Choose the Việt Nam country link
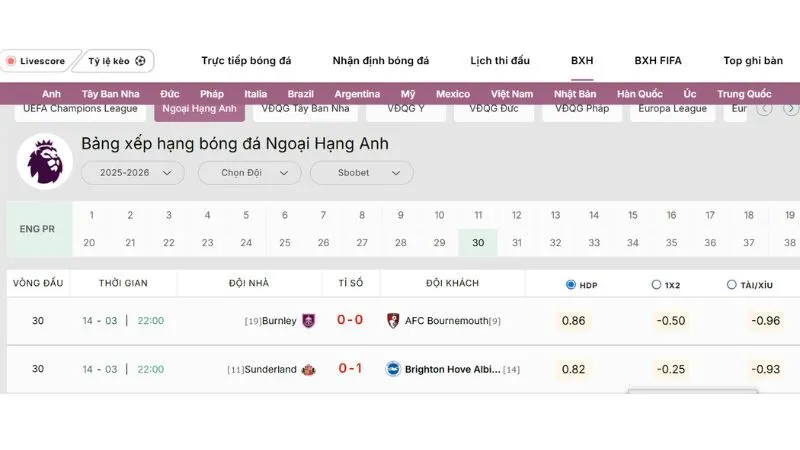Image resolution: width=800 pixels, height=450 pixels. (x=512, y=94)
